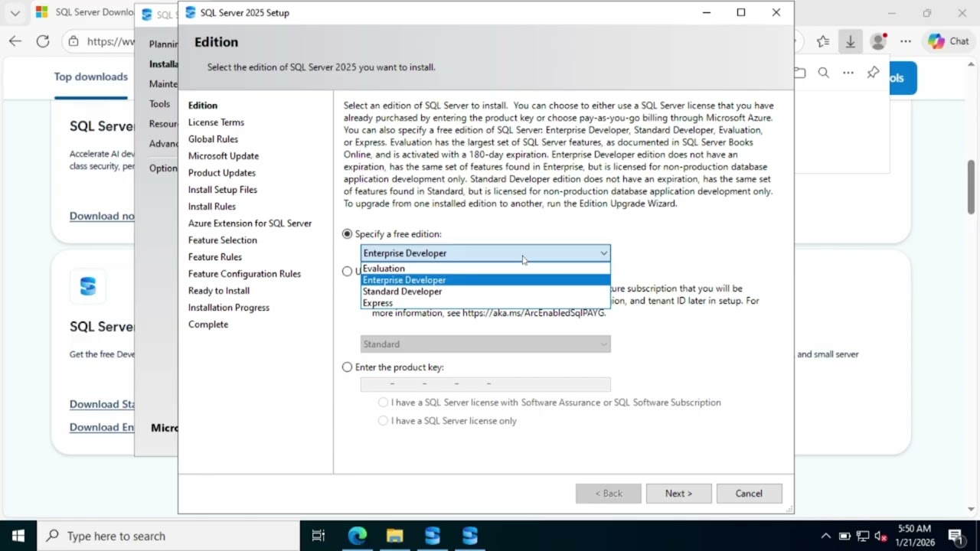
Task: Open Microsoft Edge from the taskbar
Action: [358, 536]
